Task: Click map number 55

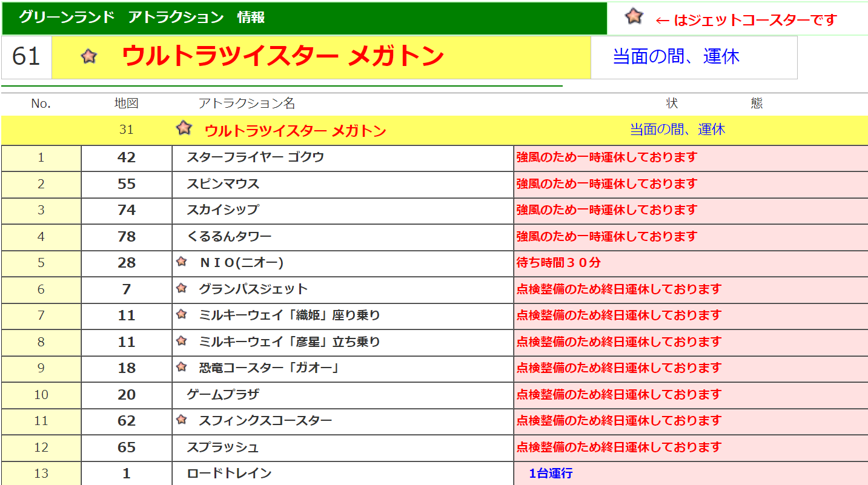Action: coord(127,184)
